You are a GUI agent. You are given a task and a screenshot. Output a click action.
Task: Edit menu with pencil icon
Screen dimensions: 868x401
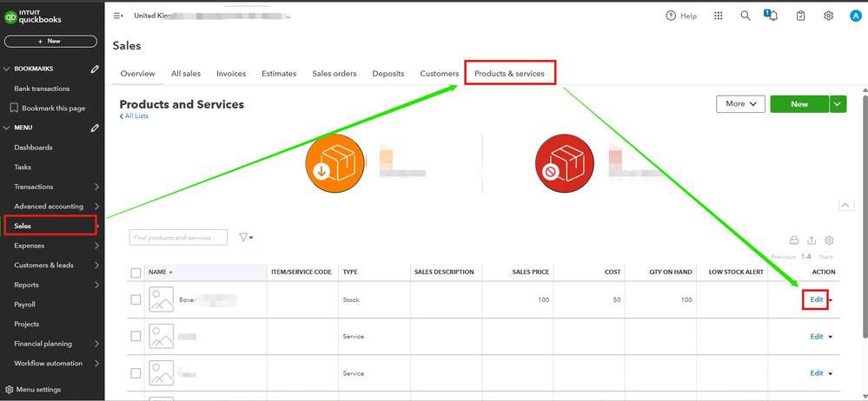(96, 128)
